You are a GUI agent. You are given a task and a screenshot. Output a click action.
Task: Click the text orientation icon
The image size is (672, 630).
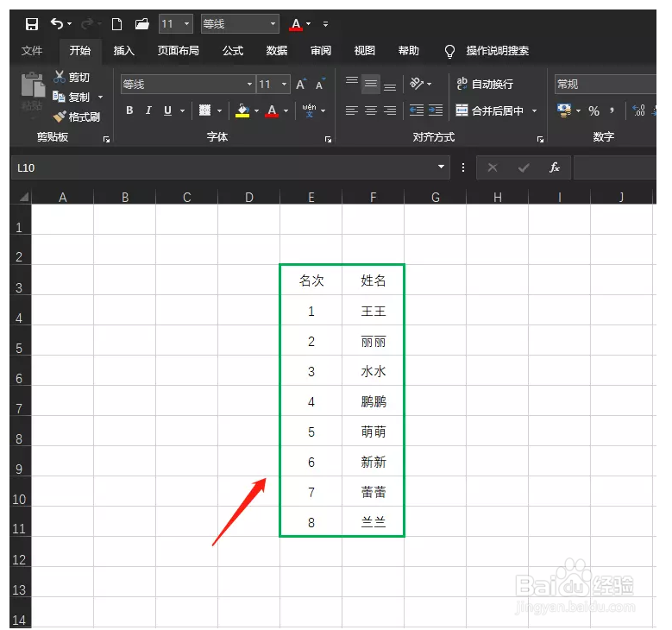(416, 84)
